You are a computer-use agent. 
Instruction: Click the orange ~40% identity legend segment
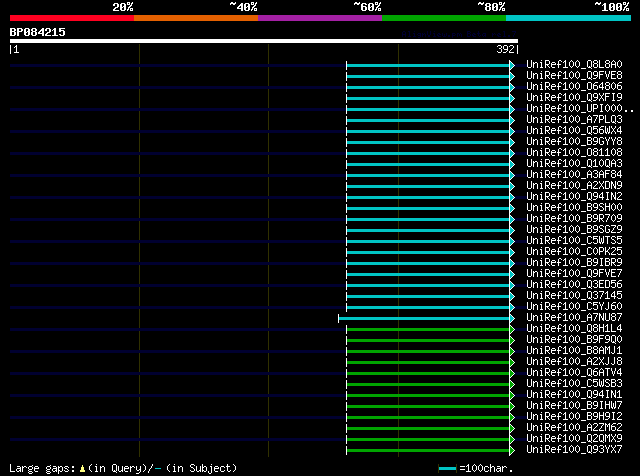pos(196,18)
